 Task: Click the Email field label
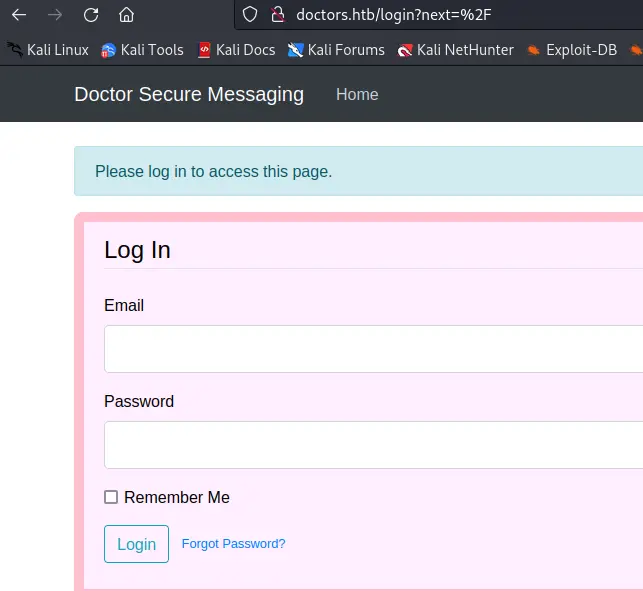pyautogui.click(x=124, y=306)
